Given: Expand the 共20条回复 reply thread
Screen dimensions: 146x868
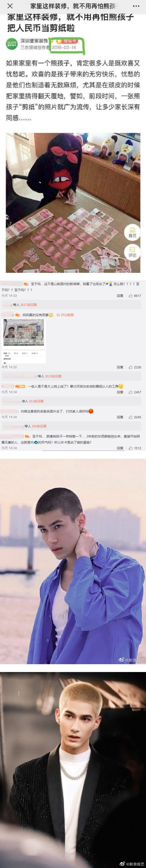Looking at the screenshot, I should [x=54, y=376].
